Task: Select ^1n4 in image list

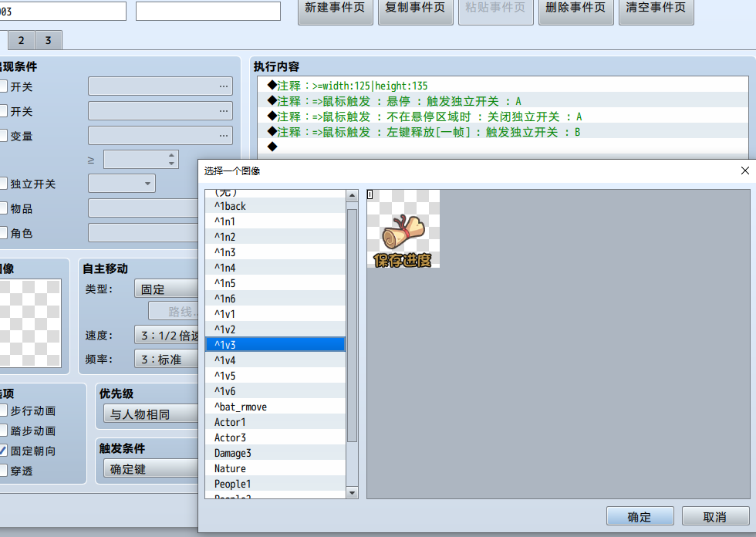Action: coord(275,268)
